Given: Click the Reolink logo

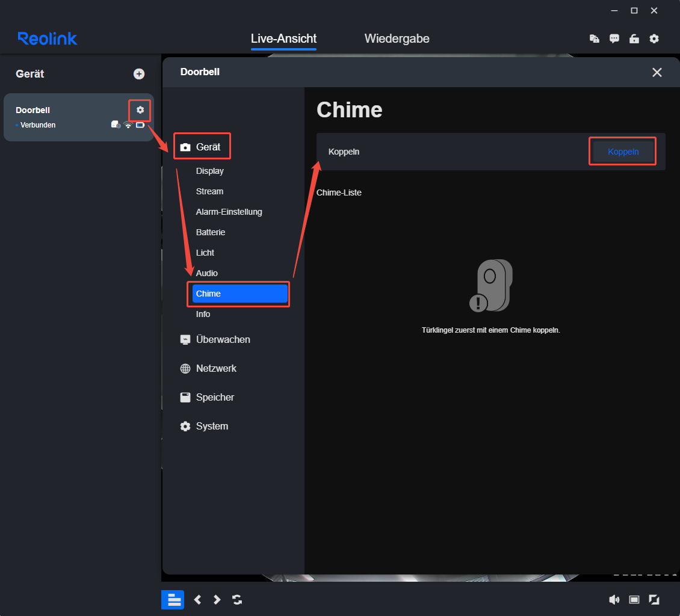Looking at the screenshot, I should pyautogui.click(x=48, y=38).
